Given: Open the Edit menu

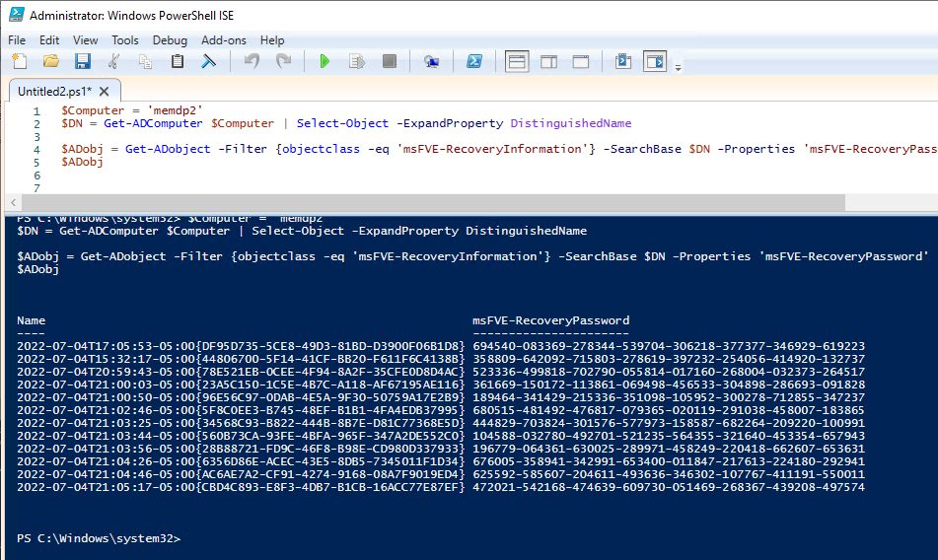Looking at the screenshot, I should click(x=49, y=40).
